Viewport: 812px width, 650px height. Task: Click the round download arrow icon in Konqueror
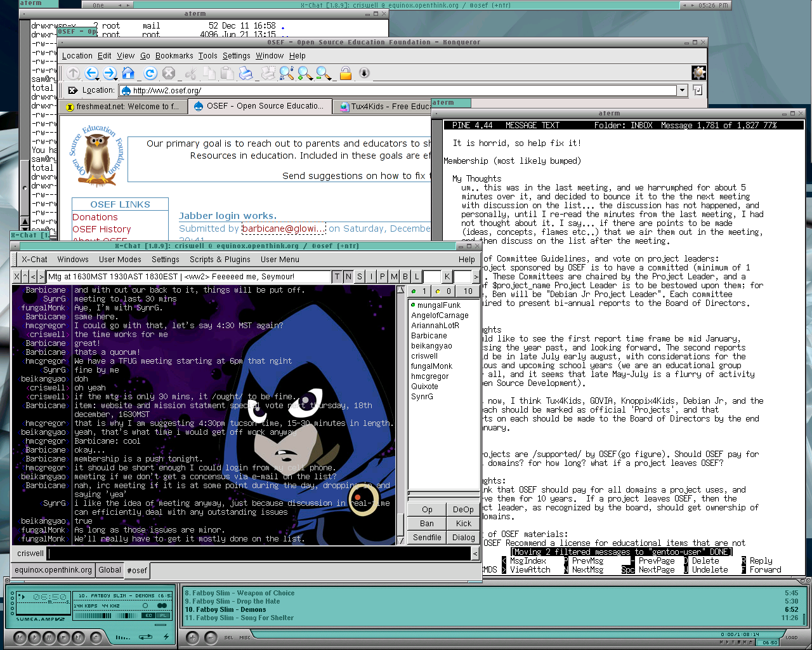363,73
